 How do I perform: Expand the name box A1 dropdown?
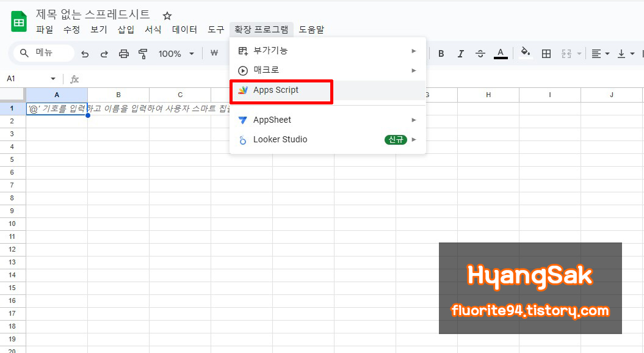coord(53,79)
